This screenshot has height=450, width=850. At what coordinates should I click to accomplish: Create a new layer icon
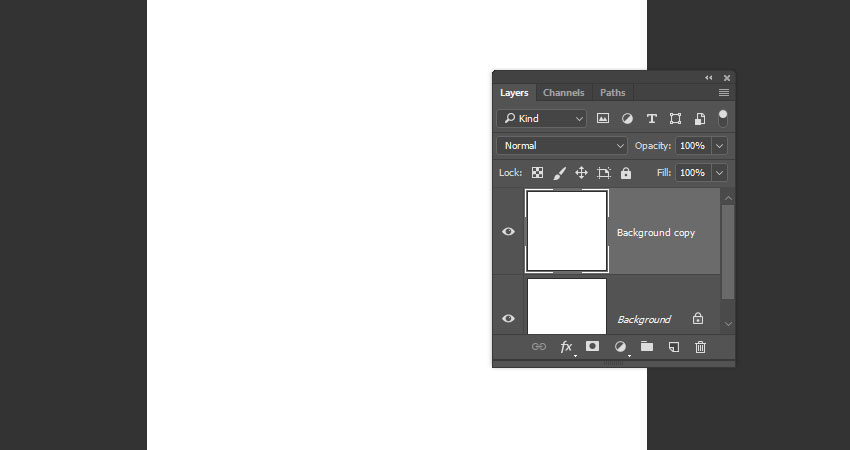click(674, 347)
